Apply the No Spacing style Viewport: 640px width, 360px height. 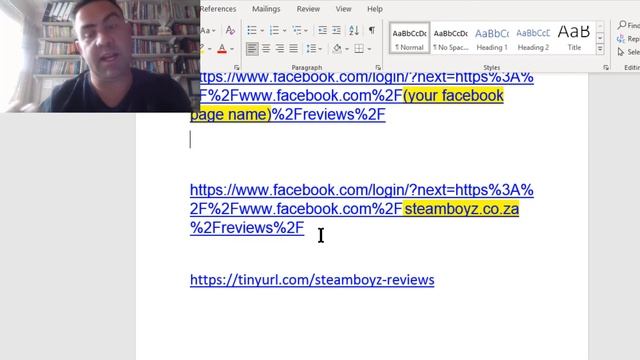[x=451, y=38]
